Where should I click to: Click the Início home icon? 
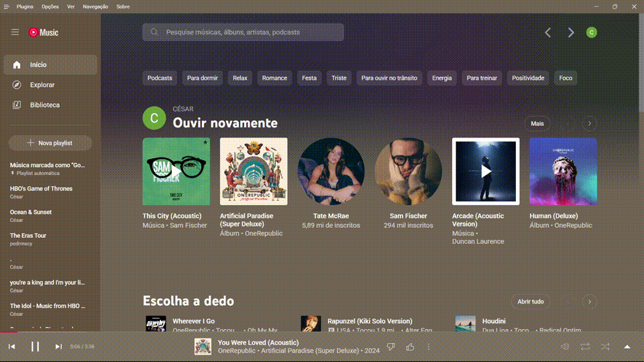coord(16,65)
